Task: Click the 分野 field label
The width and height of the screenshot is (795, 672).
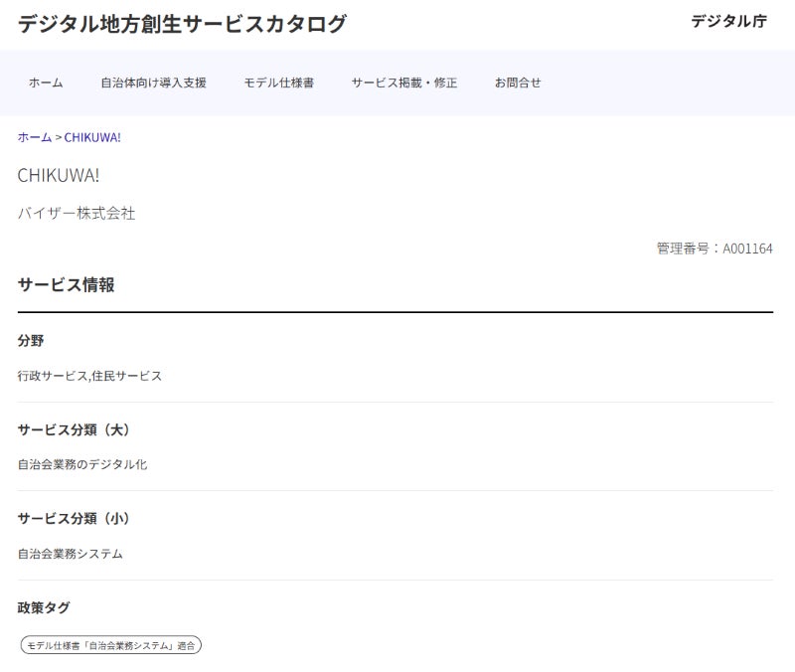Action: coord(31,341)
